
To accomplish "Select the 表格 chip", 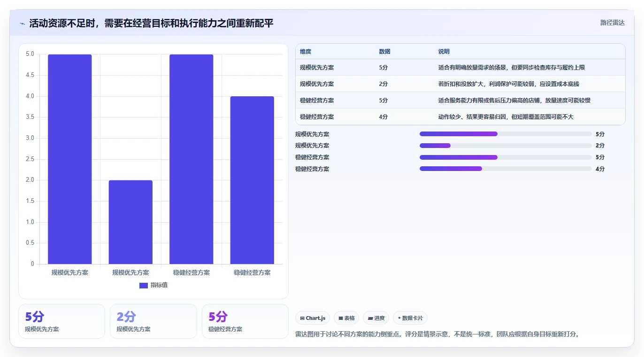I will [x=346, y=318].
